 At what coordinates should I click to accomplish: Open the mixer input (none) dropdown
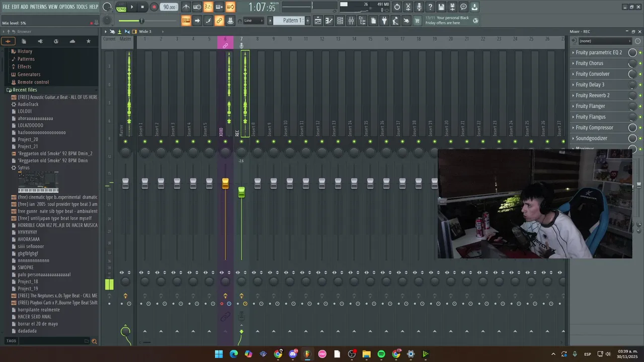click(x=604, y=41)
